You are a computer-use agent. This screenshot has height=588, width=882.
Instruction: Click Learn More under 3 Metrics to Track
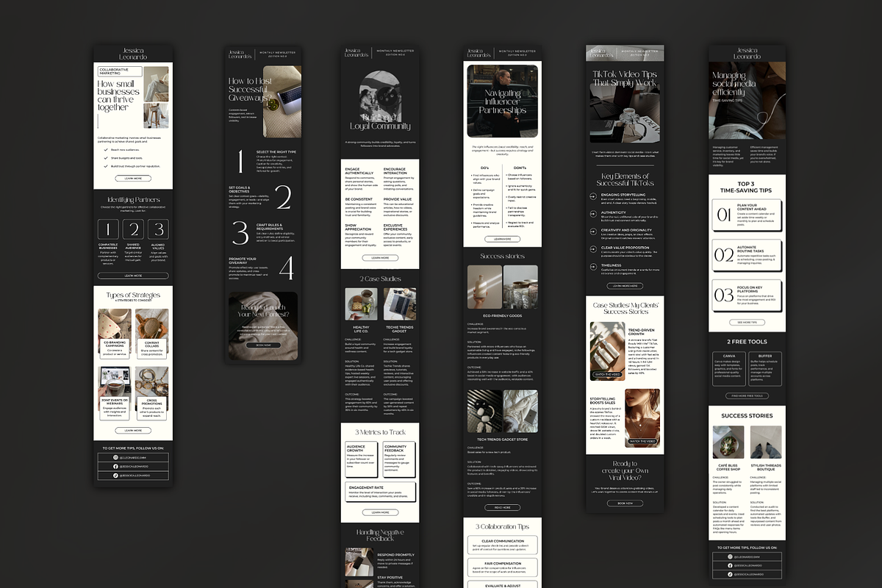380,512
